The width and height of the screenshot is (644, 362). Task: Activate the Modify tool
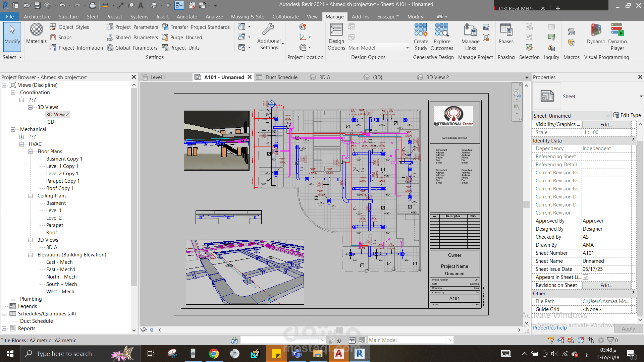click(x=12, y=37)
